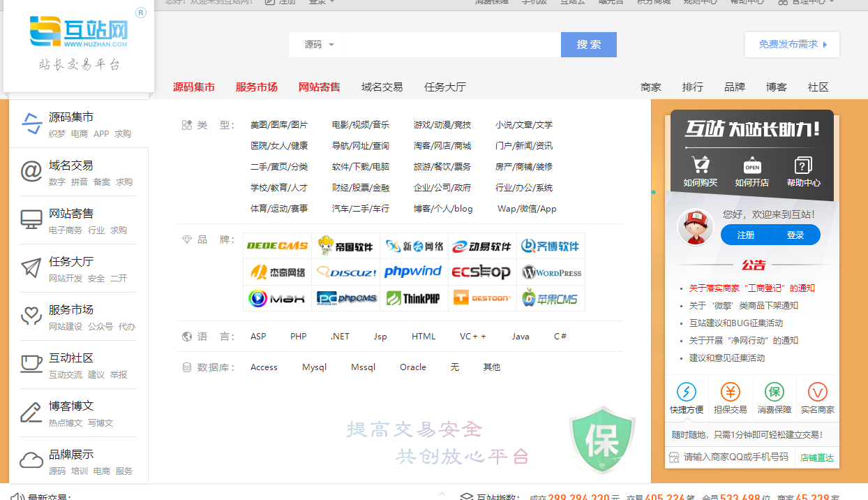Click the 任务大厅 paper plane icon
The height and width of the screenshot is (500, 868).
pos(31,267)
